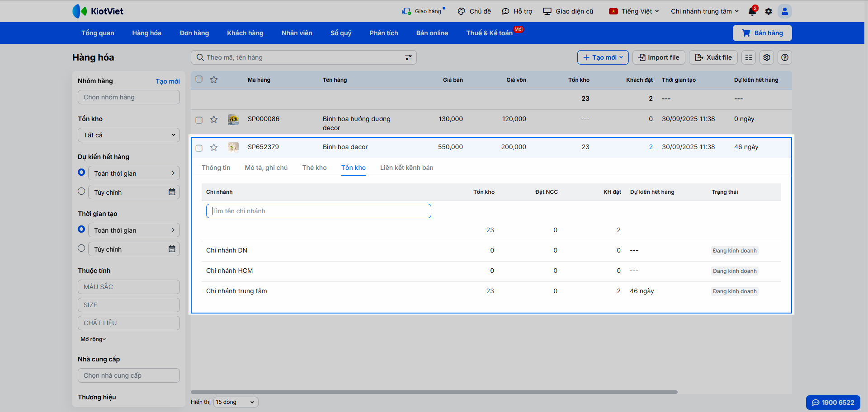Tick the checkbox for product SP000086
This screenshot has height=412, width=868.
pyautogui.click(x=199, y=120)
